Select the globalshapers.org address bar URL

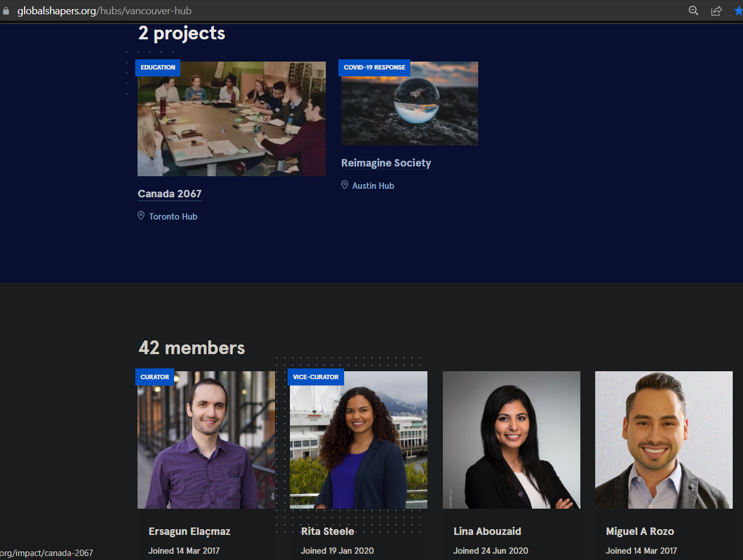[104, 11]
